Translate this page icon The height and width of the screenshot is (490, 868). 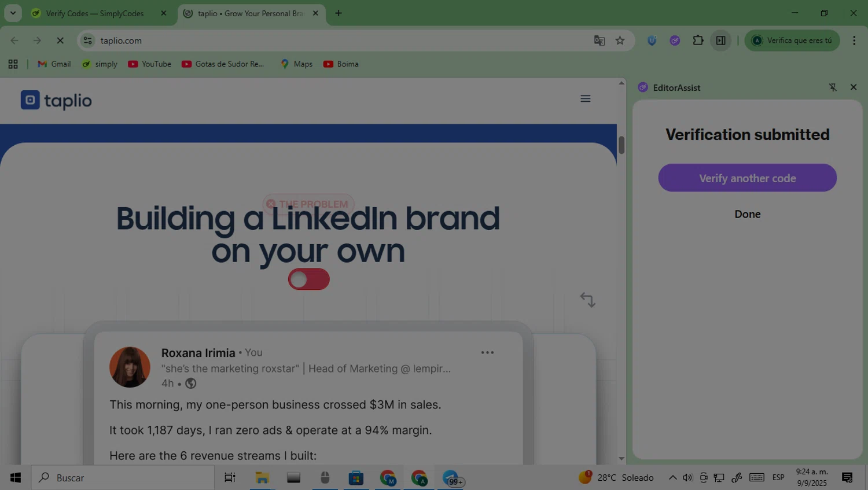pos(599,40)
